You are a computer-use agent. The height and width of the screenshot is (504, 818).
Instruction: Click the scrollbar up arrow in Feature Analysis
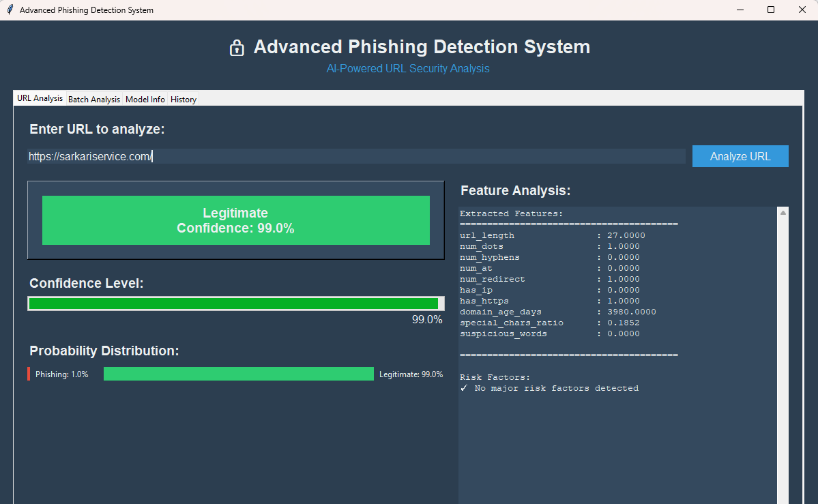pyautogui.click(x=783, y=213)
